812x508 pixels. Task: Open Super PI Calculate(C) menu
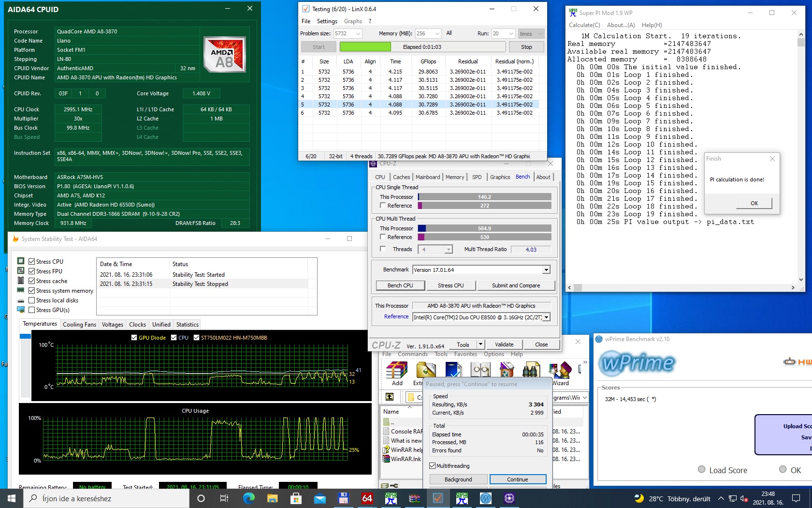(584, 25)
